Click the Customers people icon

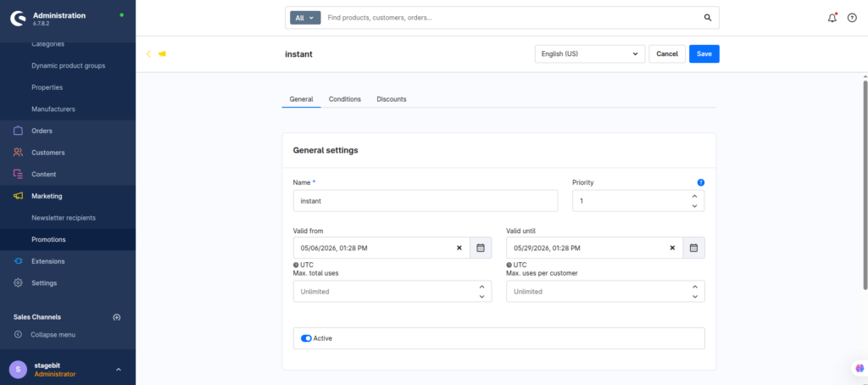pos(19,153)
